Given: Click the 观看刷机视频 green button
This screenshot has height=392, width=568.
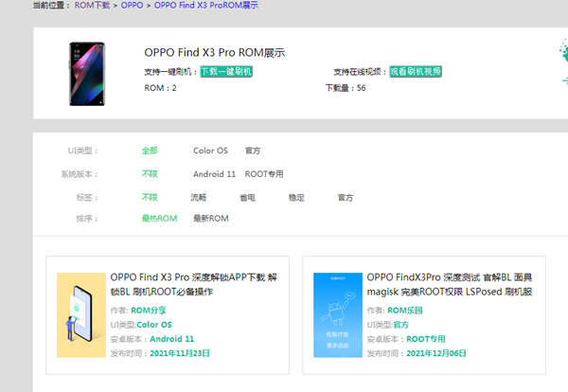Looking at the screenshot, I should point(415,71).
